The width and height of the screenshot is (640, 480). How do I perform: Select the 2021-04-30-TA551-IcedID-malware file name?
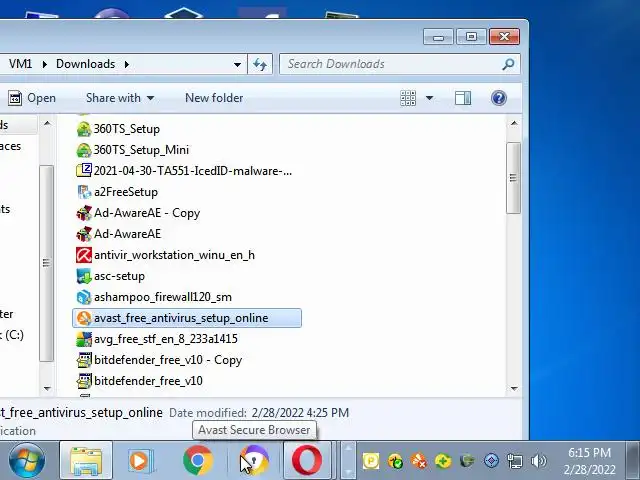point(193,171)
